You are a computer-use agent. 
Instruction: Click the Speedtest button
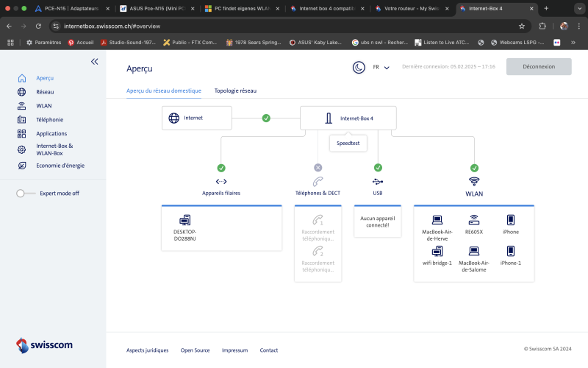point(348,144)
